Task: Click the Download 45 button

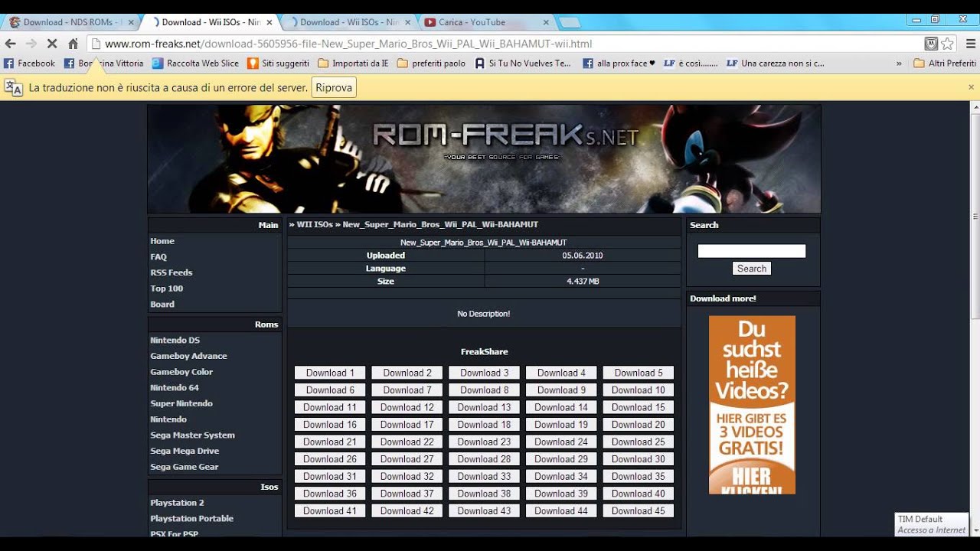Action: 639,510
